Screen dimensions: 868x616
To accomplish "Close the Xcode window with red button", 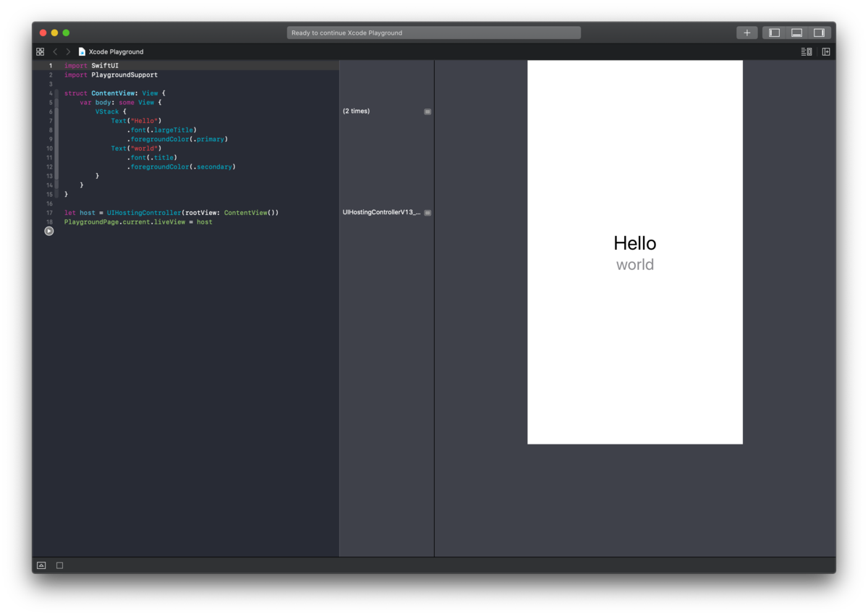I will pyautogui.click(x=43, y=33).
